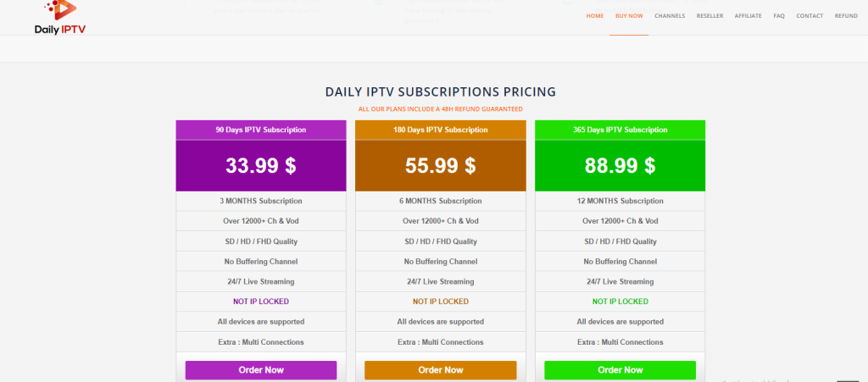
Task: Order the 90 Days subscription
Action: click(x=261, y=370)
